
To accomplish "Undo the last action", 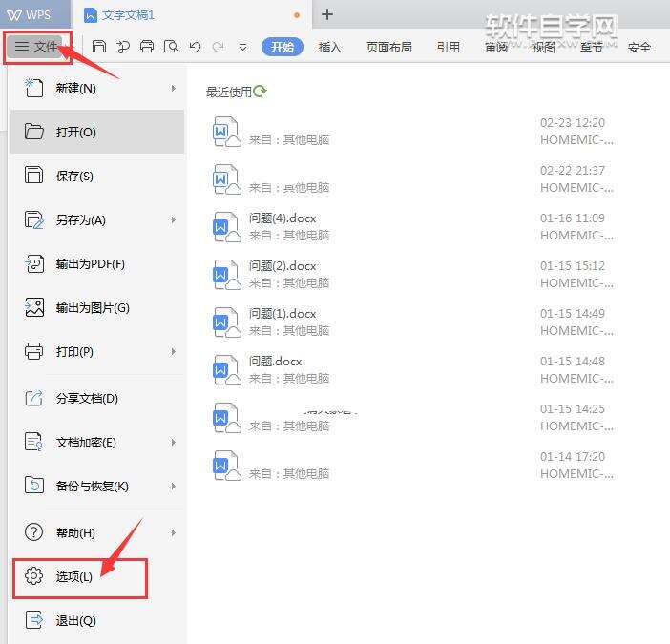I will coord(196,46).
